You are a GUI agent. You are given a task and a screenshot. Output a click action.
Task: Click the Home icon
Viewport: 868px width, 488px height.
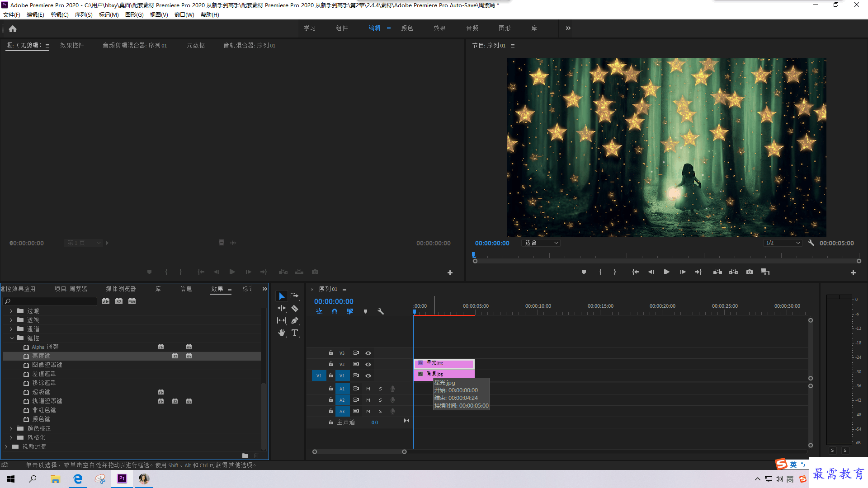[13, 28]
